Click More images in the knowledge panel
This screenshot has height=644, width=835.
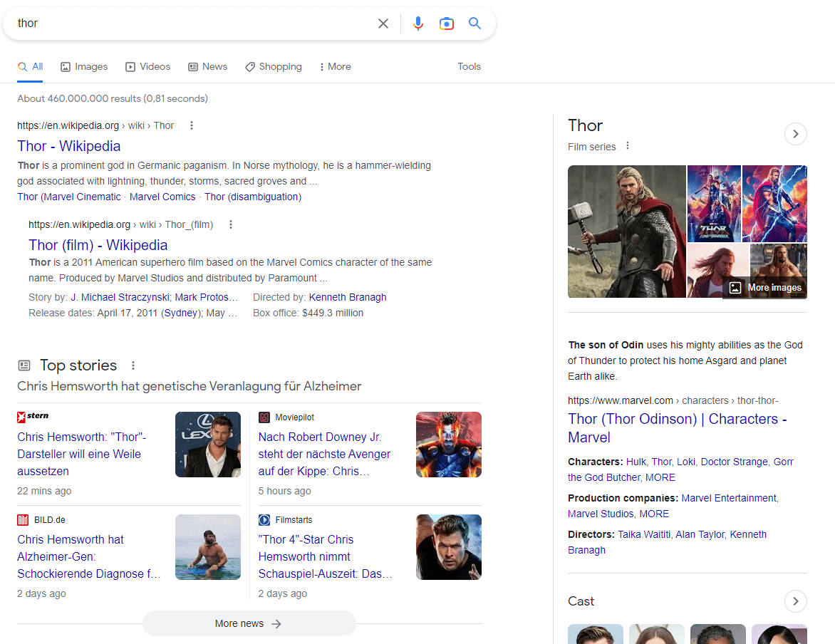(766, 288)
